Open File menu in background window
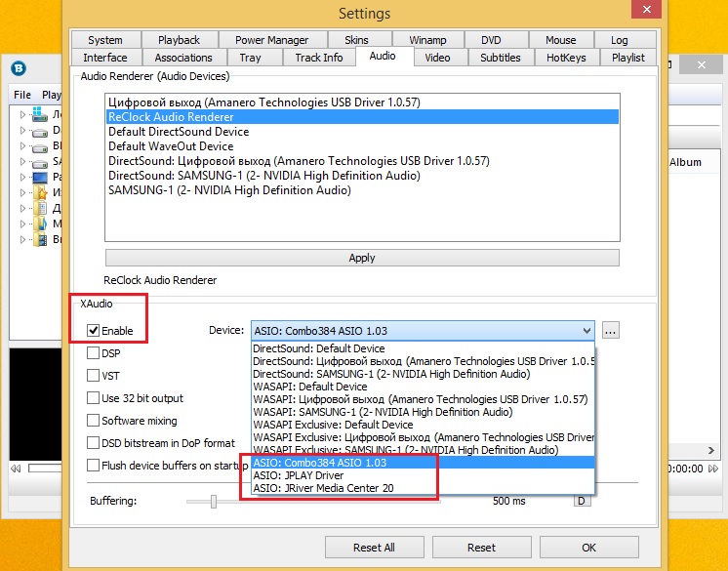This screenshot has width=728, height=571. coord(22,95)
